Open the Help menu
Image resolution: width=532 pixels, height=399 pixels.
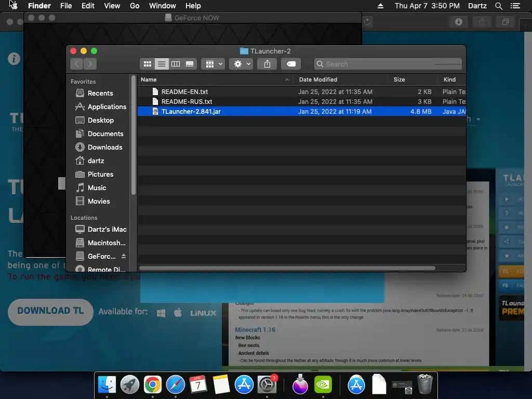tap(193, 6)
